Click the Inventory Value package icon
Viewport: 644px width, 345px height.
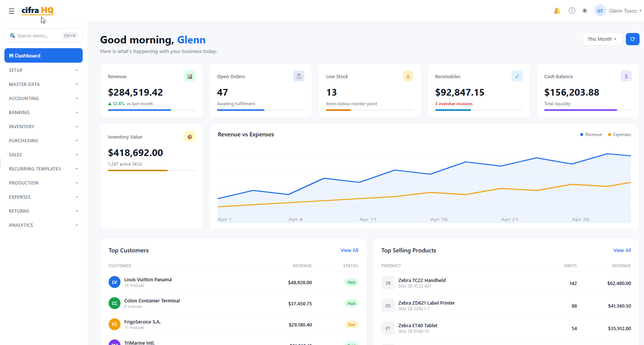tap(189, 136)
